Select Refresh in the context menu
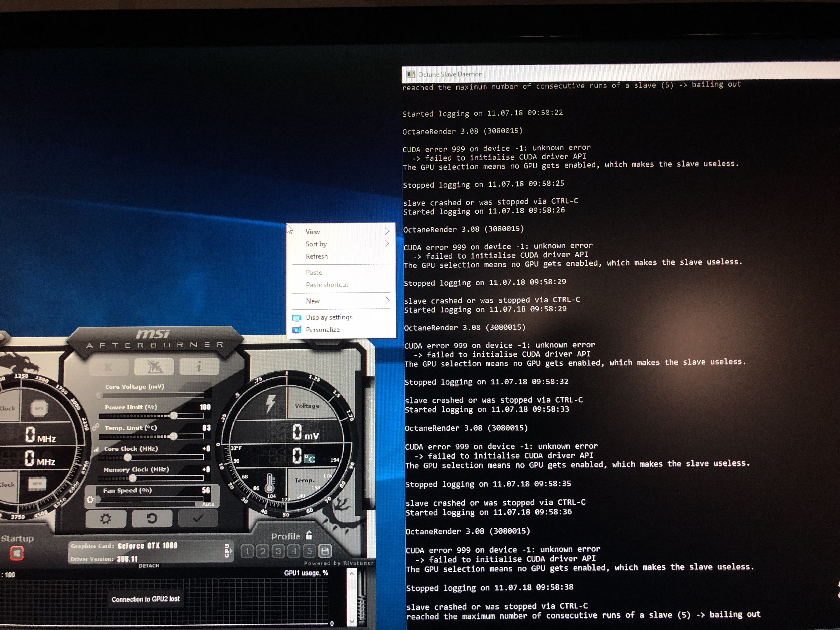 [317, 256]
